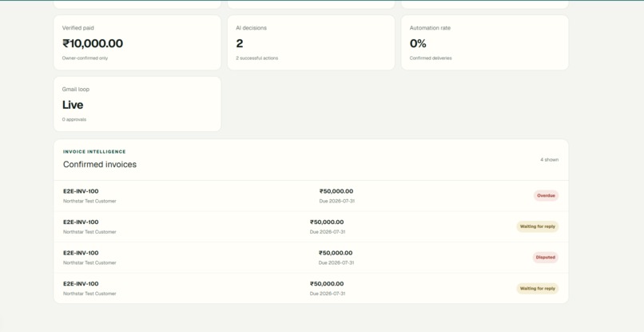Select the "AI decisions" card label
The width and height of the screenshot is (644, 332).
click(x=252, y=28)
